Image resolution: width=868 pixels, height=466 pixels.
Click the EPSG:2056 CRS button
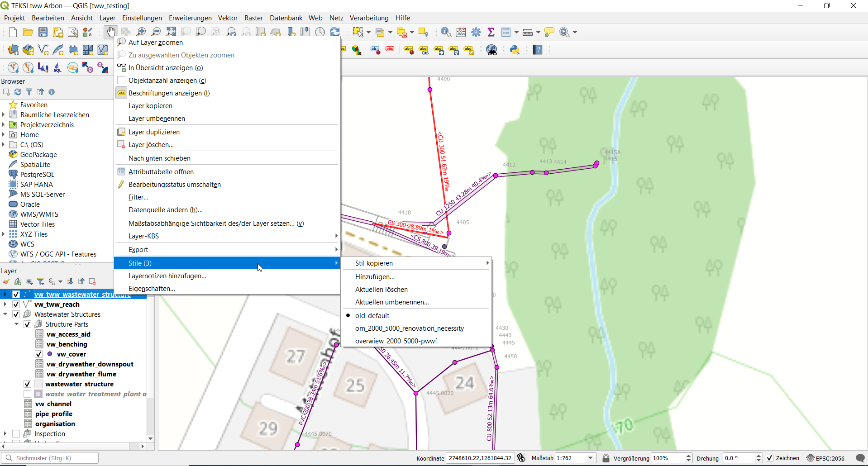[x=825, y=458]
